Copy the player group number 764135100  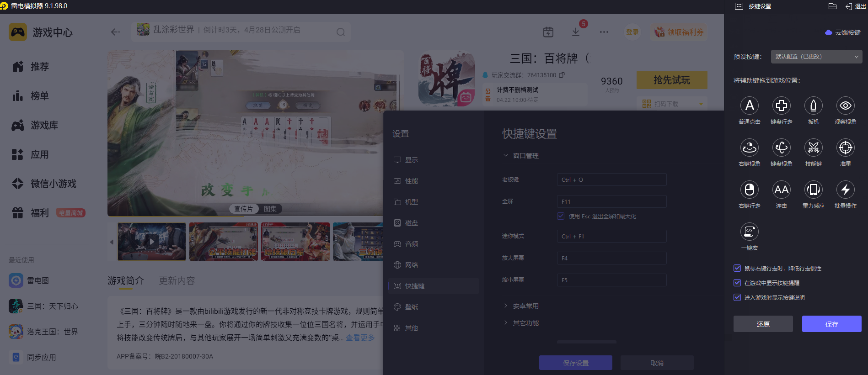(562, 75)
